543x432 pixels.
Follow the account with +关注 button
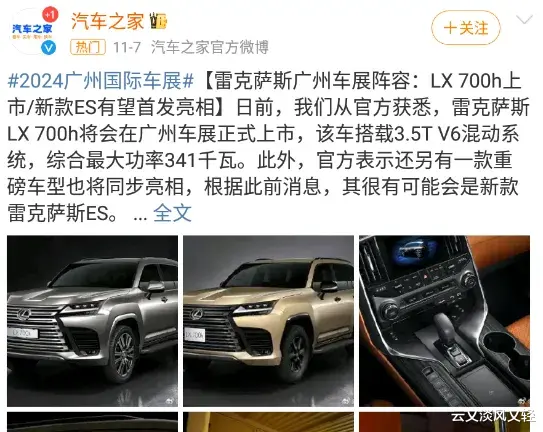466,28
